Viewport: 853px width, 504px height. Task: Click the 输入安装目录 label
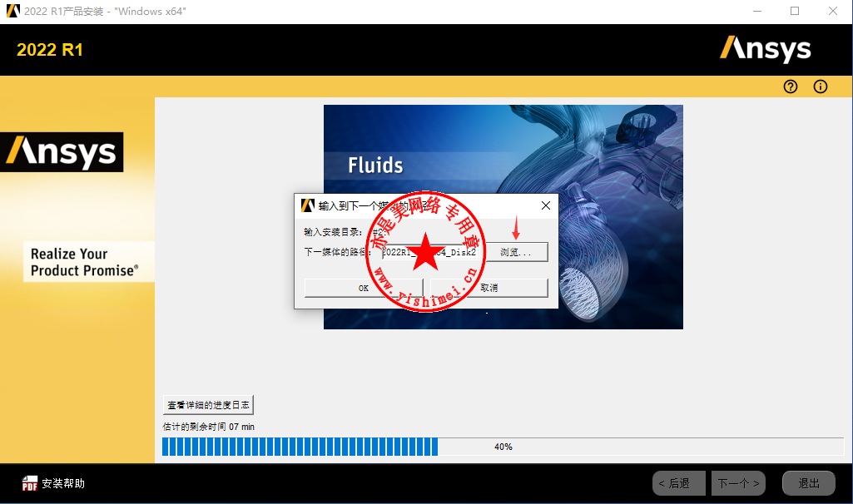click(332, 232)
